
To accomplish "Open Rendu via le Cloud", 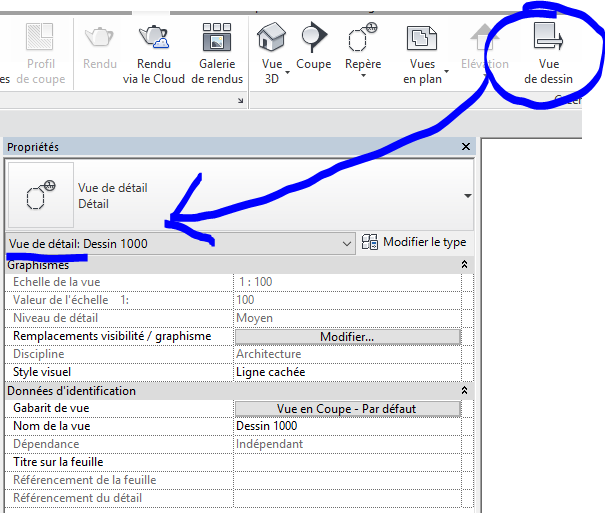I will tap(154, 52).
